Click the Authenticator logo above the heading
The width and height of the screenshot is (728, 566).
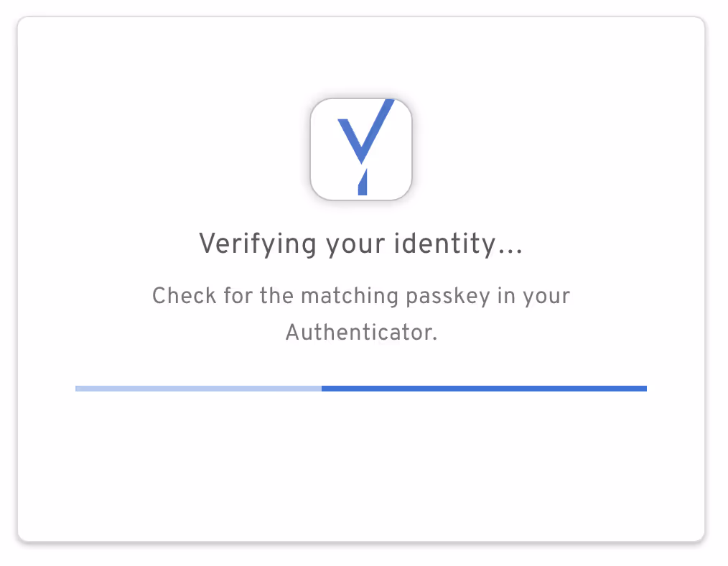pos(361,149)
